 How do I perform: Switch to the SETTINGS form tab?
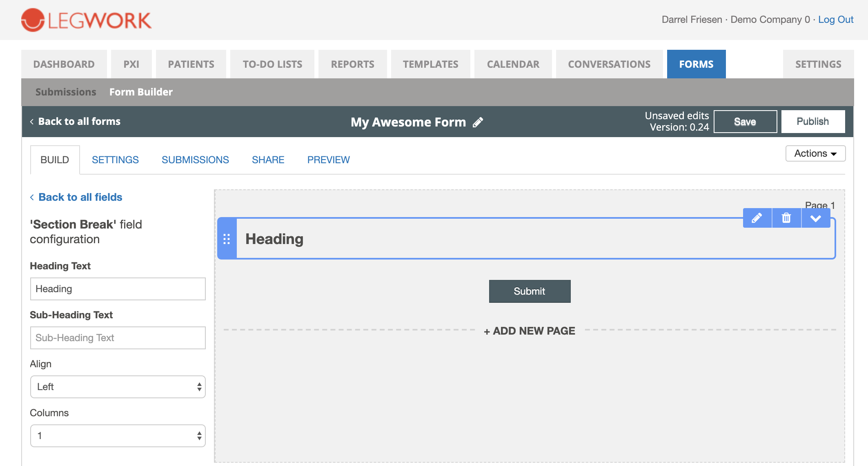point(115,160)
